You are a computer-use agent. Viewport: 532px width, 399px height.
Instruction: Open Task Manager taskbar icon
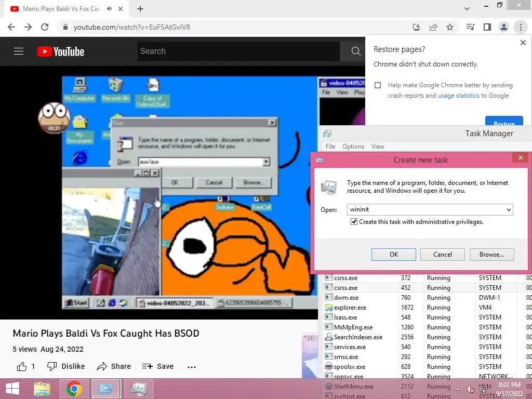(138, 389)
